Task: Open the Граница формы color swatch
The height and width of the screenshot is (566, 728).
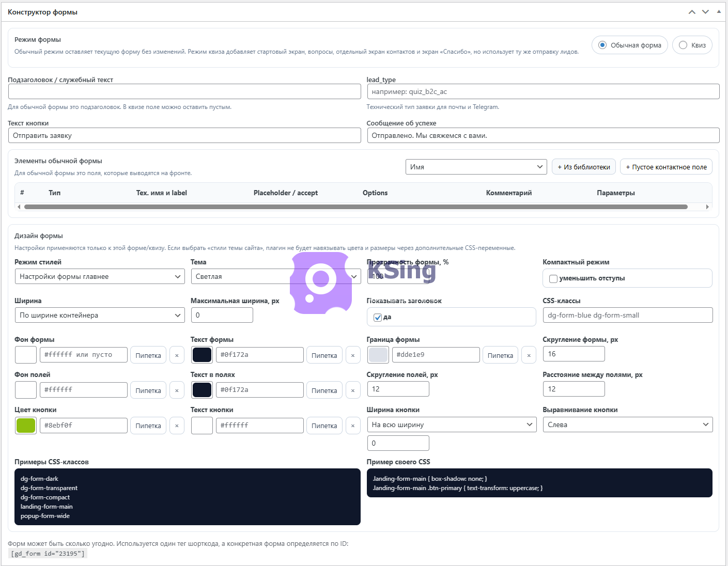Action: [378, 355]
